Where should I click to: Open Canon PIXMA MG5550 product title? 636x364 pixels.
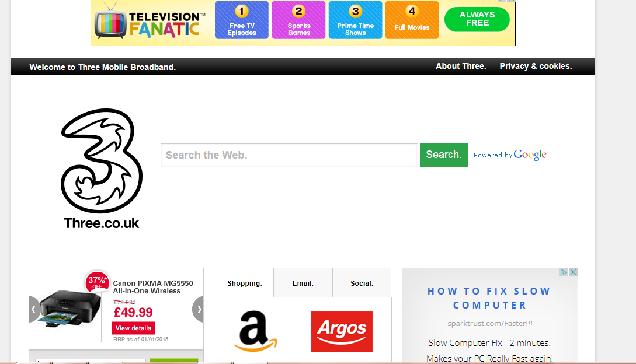[x=153, y=287]
